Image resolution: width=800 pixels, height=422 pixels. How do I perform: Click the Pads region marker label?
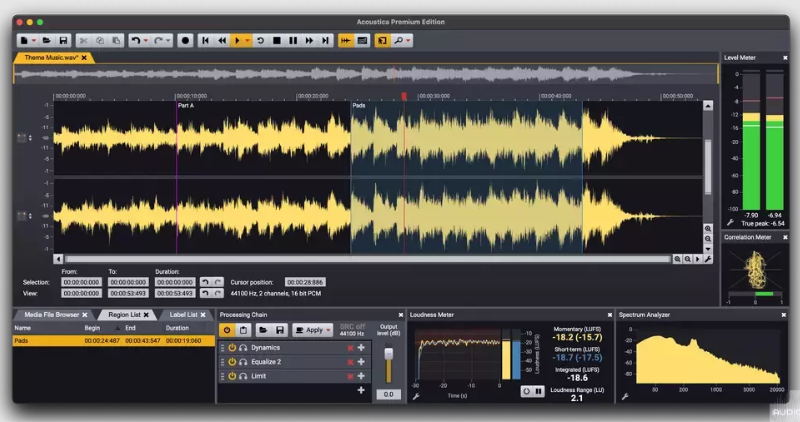359,106
